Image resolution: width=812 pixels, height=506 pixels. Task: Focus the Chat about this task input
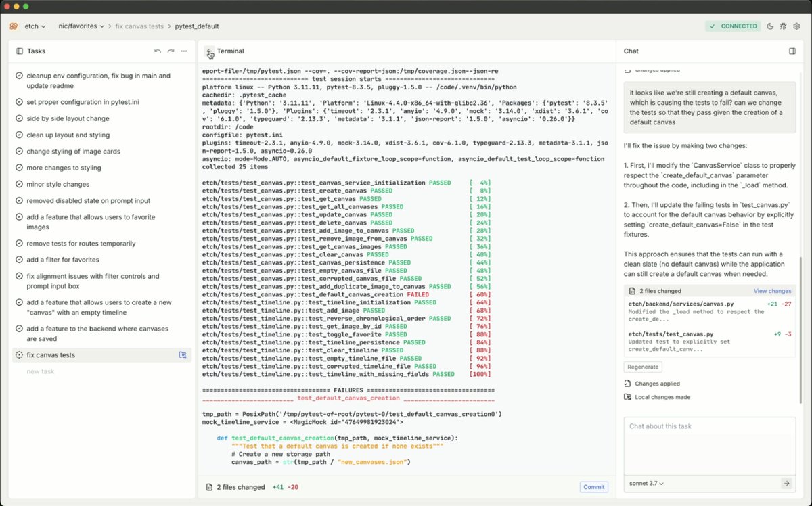click(x=710, y=446)
